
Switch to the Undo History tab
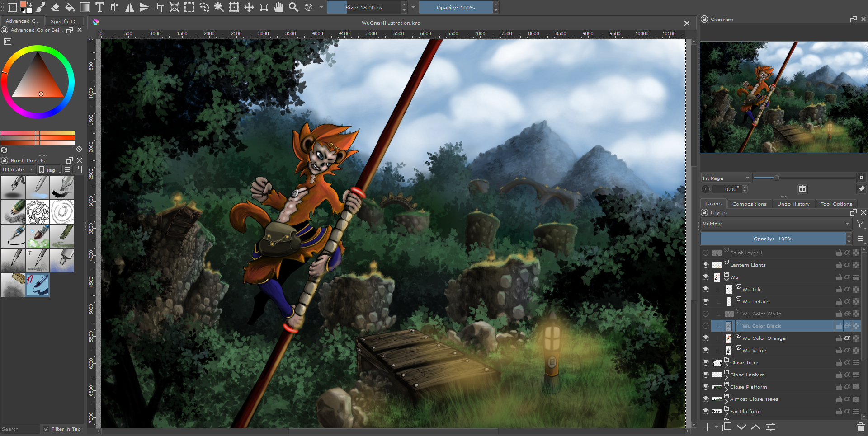click(x=793, y=204)
